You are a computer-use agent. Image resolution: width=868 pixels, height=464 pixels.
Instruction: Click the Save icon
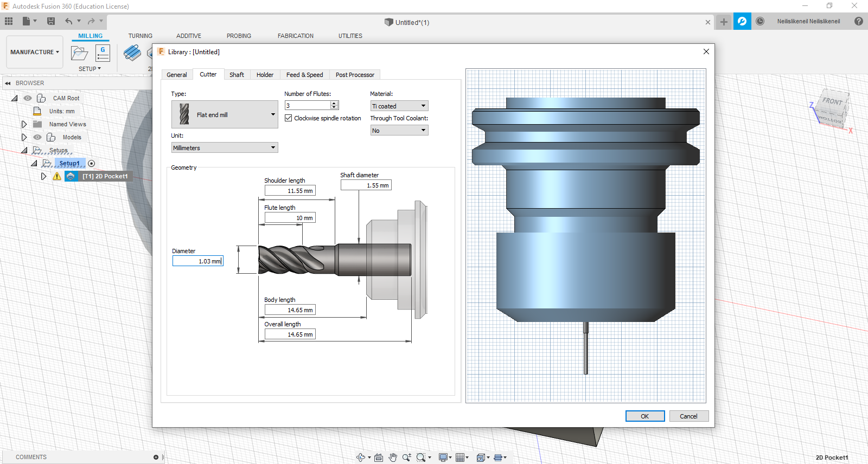[x=51, y=21]
